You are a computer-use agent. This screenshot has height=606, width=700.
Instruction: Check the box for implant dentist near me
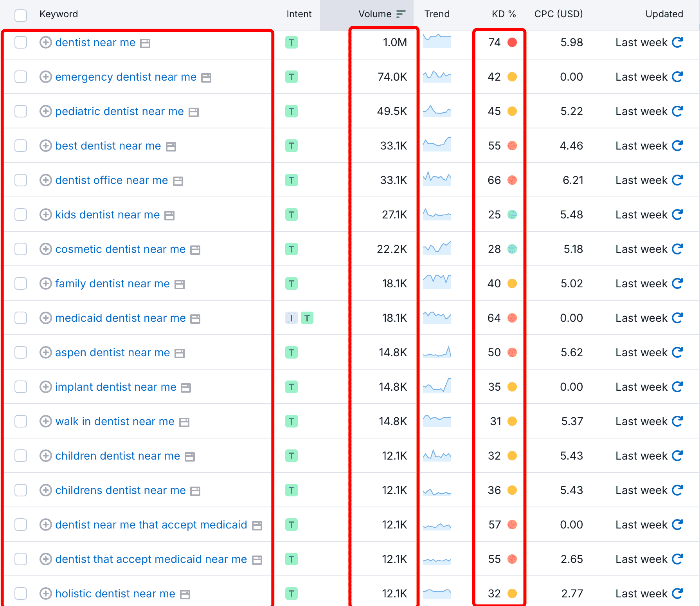pyautogui.click(x=21, y=387)
